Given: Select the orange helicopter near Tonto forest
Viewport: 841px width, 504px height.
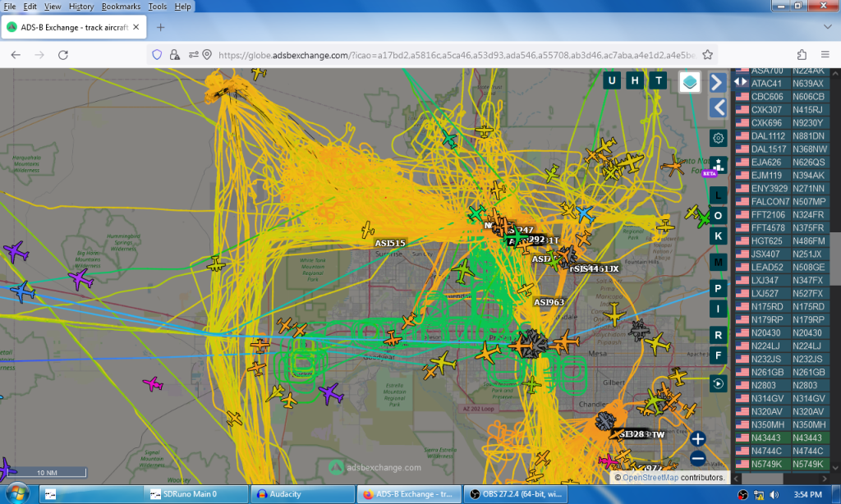Looking at the screenshot, I should [672, 166].
